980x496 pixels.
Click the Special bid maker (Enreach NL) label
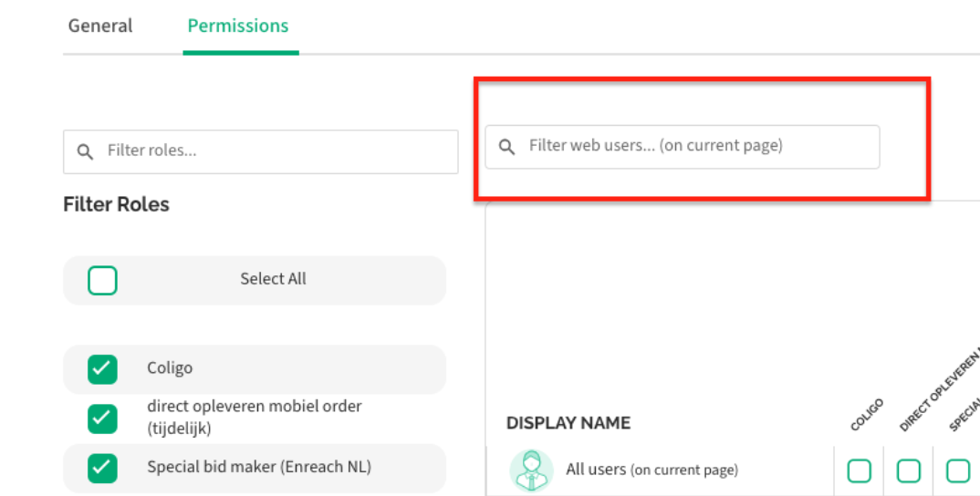tap(259, 468)
